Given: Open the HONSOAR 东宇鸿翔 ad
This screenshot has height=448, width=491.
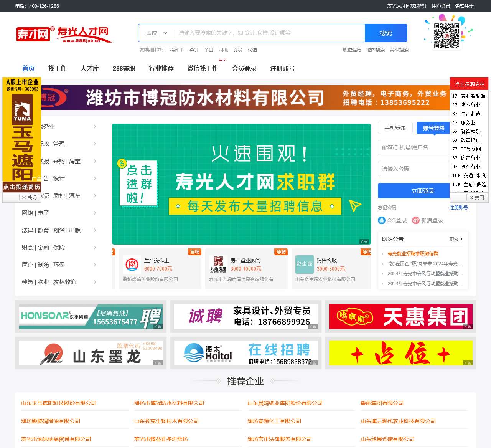Looking at the screenshot, I should [91, 317].
